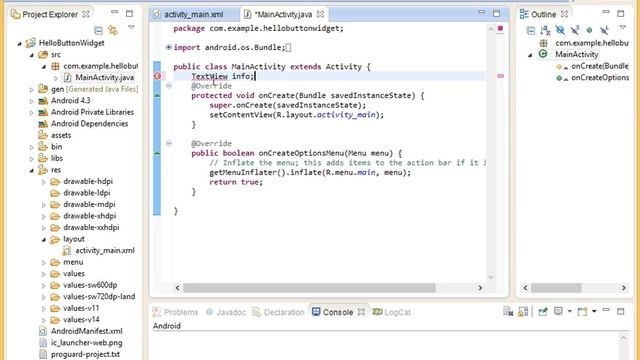Click override marker beside onCreateOptionsMenu method

pos(157,153)
